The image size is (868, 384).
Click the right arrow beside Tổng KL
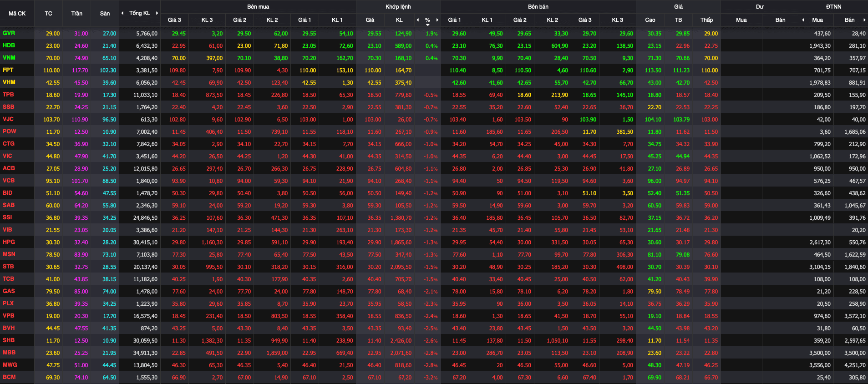point(157,13)
